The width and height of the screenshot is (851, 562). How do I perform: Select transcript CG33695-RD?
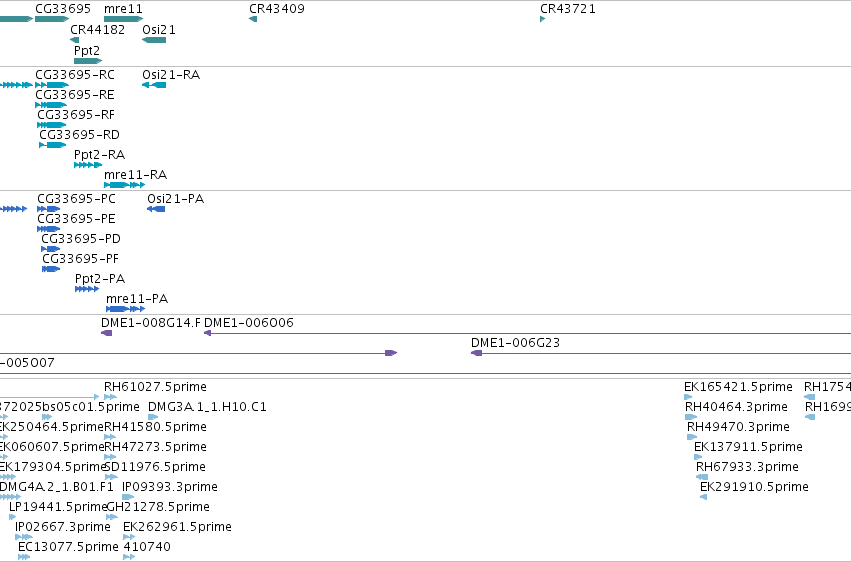[x=53, y=145]
